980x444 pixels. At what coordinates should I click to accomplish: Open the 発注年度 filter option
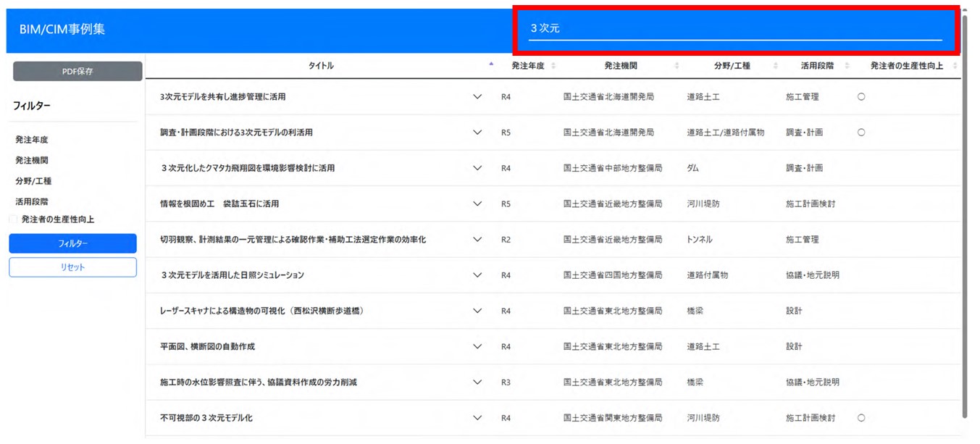tap(32, 140)
